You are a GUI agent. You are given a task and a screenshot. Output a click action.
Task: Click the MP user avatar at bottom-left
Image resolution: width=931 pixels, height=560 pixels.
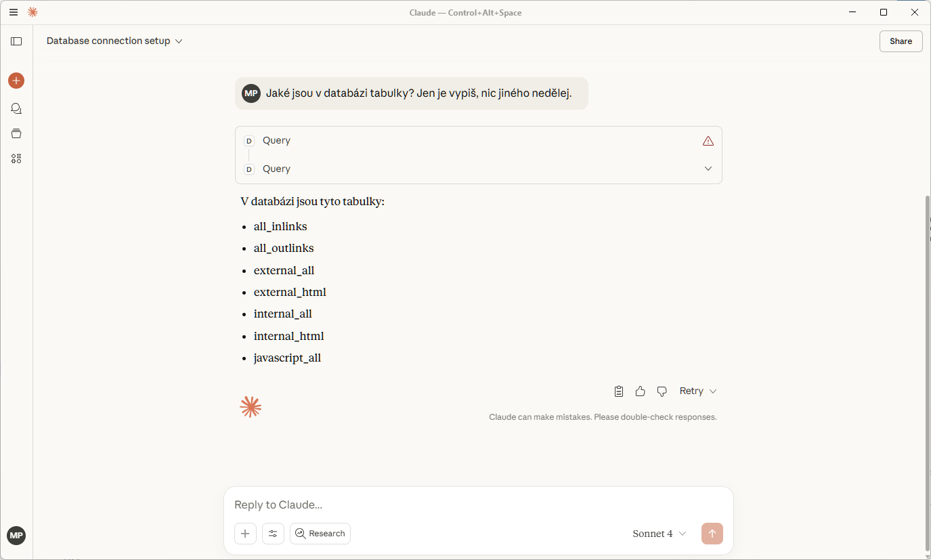tap(16, 536)
